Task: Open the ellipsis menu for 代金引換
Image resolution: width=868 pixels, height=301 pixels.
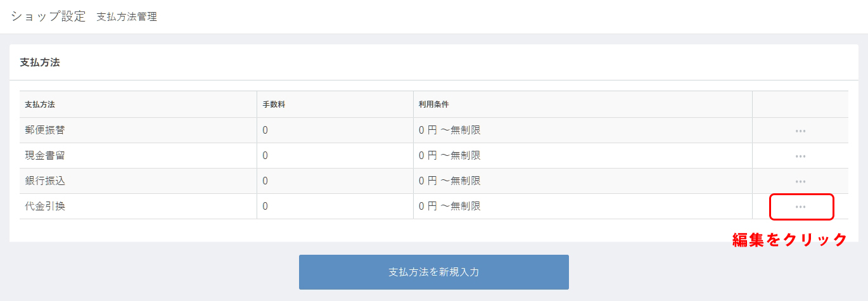Action: pyautogui.click(x=800, y=207)
